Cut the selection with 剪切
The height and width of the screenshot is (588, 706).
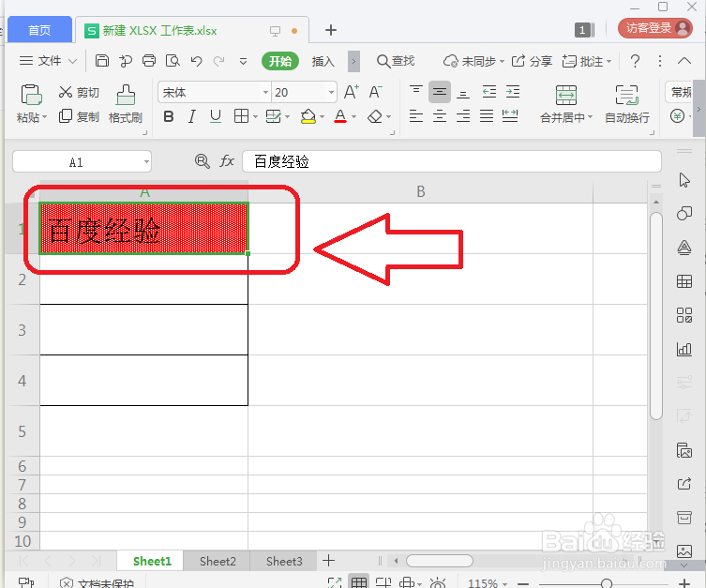[79, 92]
